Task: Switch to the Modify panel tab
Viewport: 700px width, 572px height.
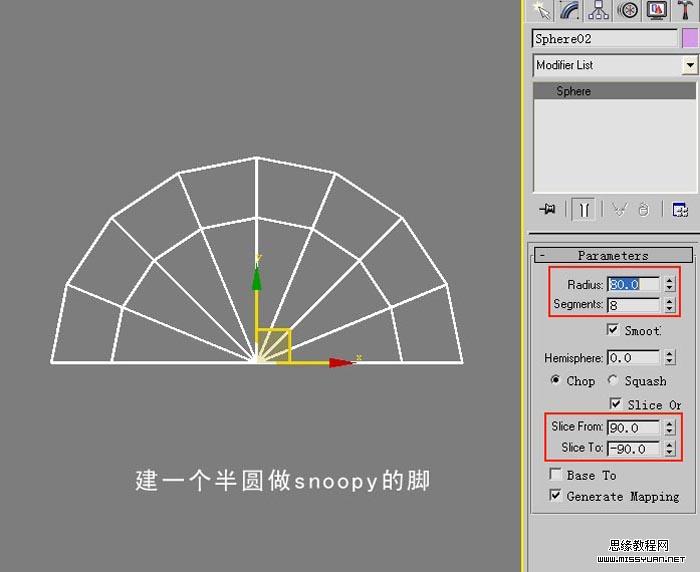Action: pyautogui.click(x=570, y=10)
